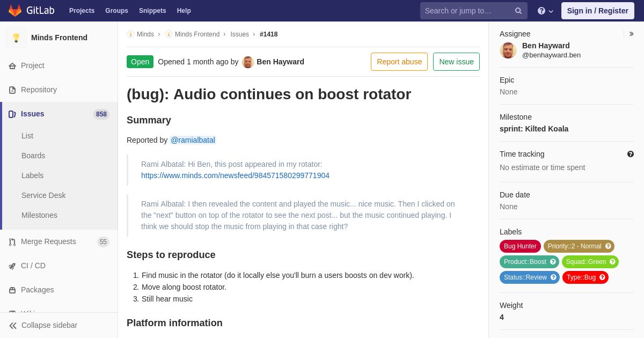Click the Minds Frontend project title in sidebar
Screen dimensions: 644x338
(x=59, y=38)
